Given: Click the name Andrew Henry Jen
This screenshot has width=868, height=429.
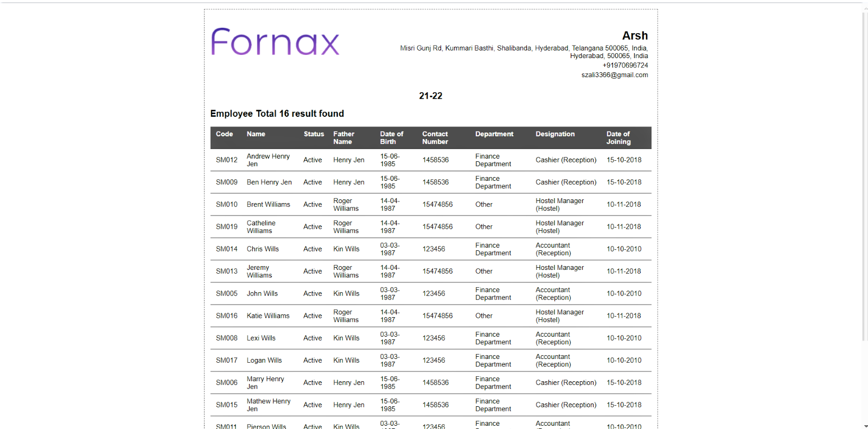Looking at the screenshot, I should (x=268, y=160).
